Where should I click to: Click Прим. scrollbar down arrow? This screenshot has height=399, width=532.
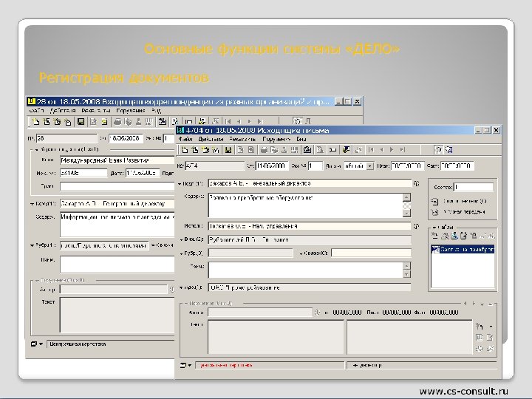pos(407,274)
